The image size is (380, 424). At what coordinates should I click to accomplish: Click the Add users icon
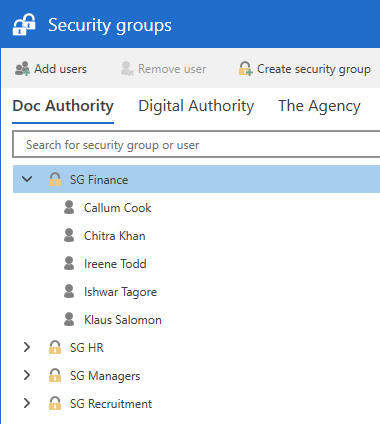22,69
